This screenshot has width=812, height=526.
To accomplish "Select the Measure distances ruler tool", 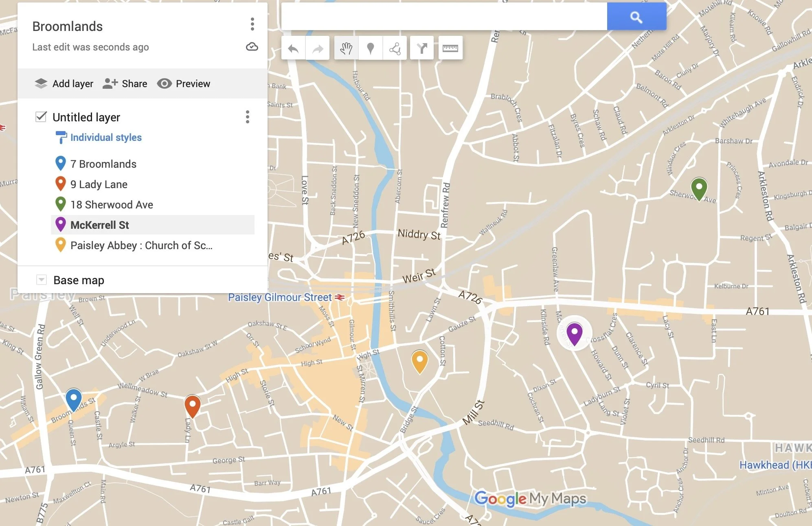I will pos(450,48).
